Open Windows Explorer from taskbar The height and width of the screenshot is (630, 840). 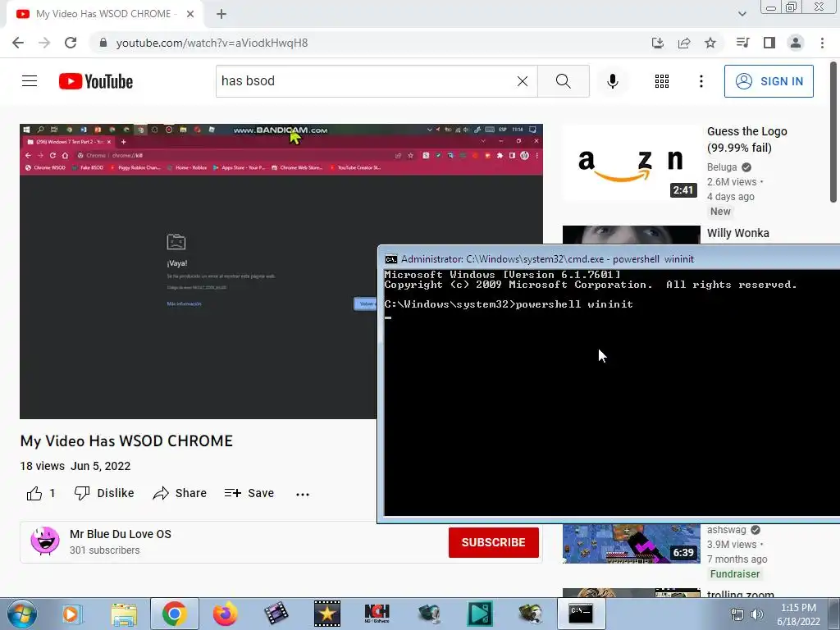(124, 614)
